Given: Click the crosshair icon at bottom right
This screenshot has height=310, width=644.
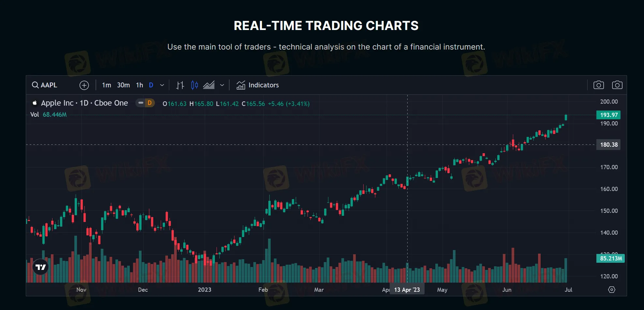Looking at the screenshot, I should tap(611, 289).
